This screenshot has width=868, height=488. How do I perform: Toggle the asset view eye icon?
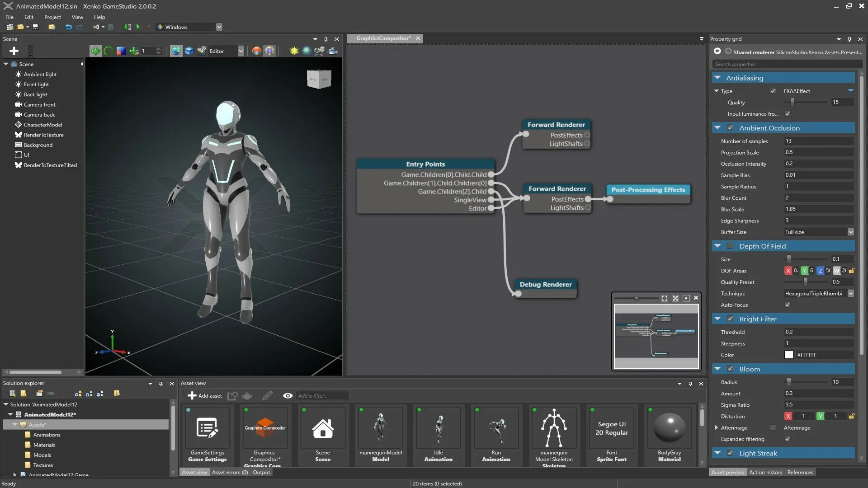288,396
